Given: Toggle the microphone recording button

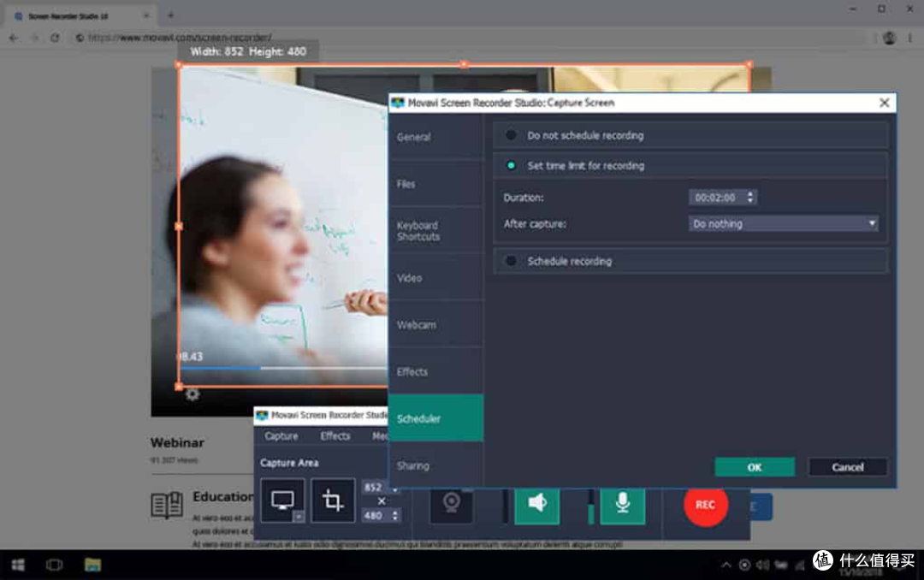Looking at the screenshot, I should [x=622, y=505].
